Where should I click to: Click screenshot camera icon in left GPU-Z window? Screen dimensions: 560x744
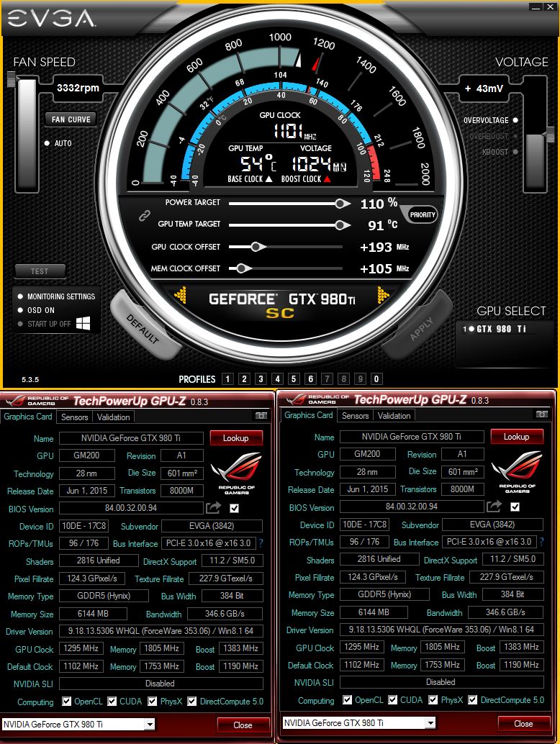coord(261,416)
